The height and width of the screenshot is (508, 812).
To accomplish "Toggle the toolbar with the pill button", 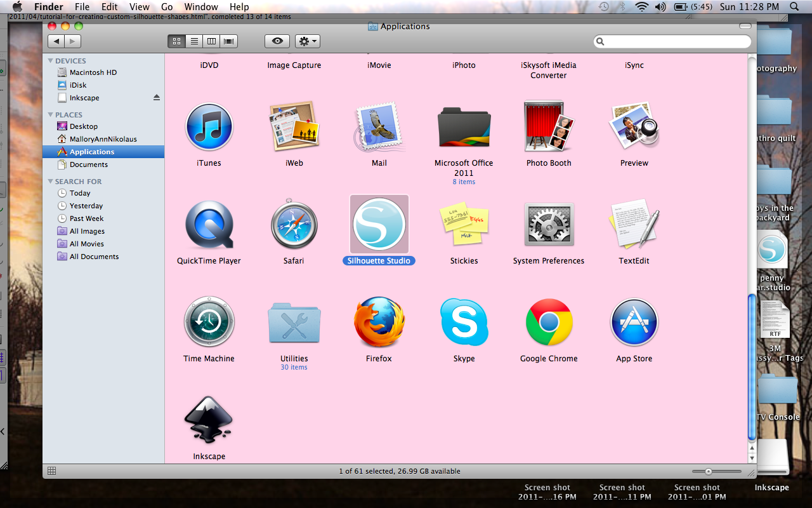I will [x=745, y=26].
